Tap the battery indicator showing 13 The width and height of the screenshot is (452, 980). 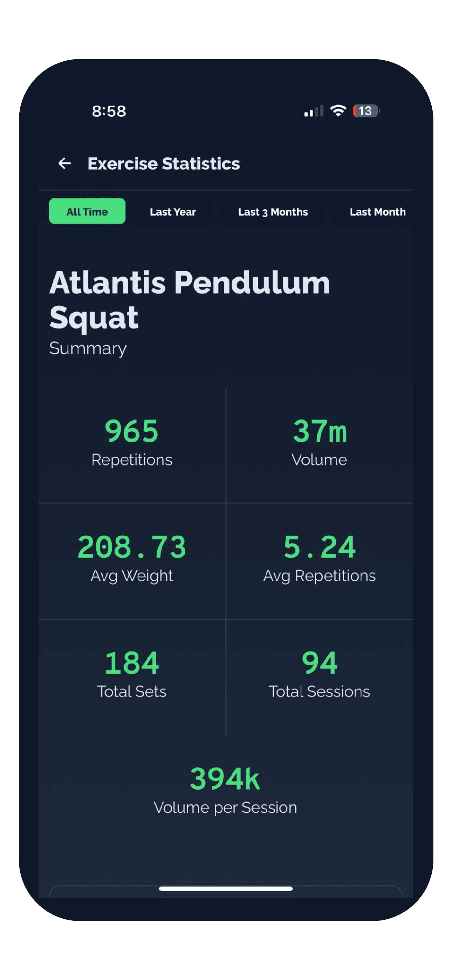[x=366, y=111]
